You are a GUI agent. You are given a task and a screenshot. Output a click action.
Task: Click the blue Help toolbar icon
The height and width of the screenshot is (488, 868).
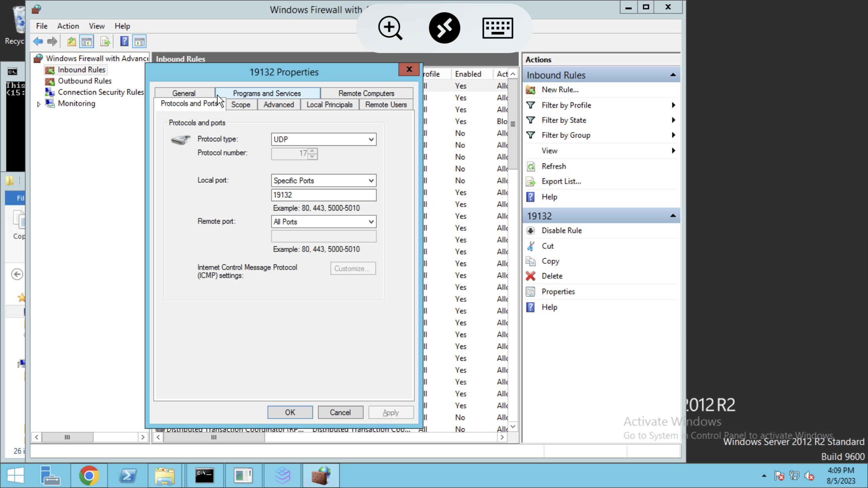tap(124, 41)
